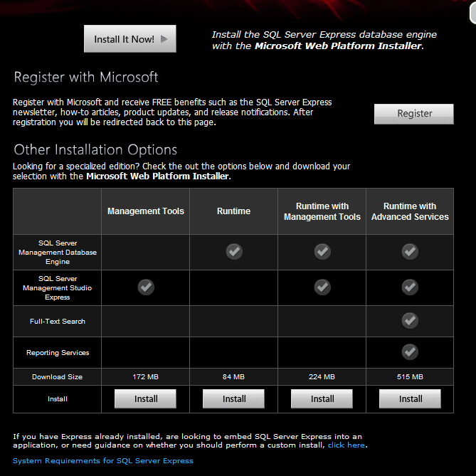Click the 172 MB download size cell

pyautogui.click(x=145, y=376)
